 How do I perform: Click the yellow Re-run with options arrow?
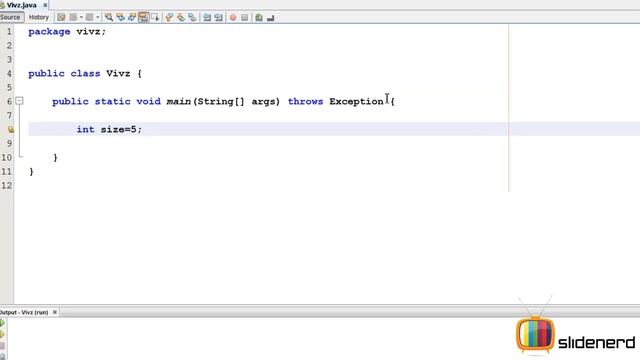2,335
